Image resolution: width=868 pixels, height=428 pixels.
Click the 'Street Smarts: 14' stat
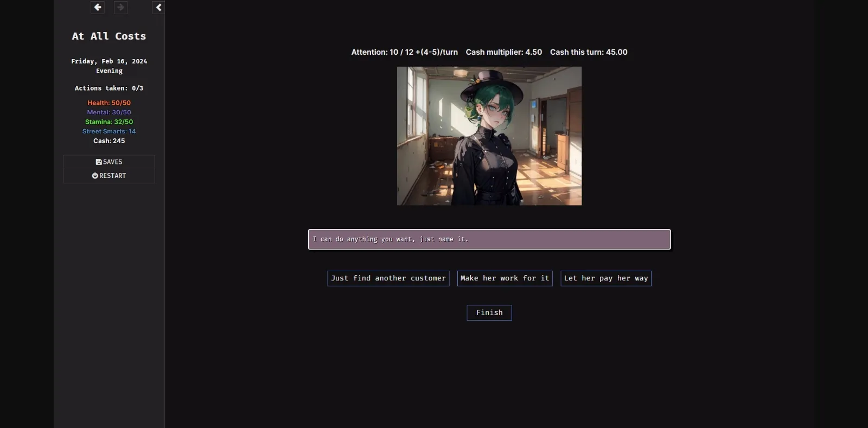(x=109, y=131)
